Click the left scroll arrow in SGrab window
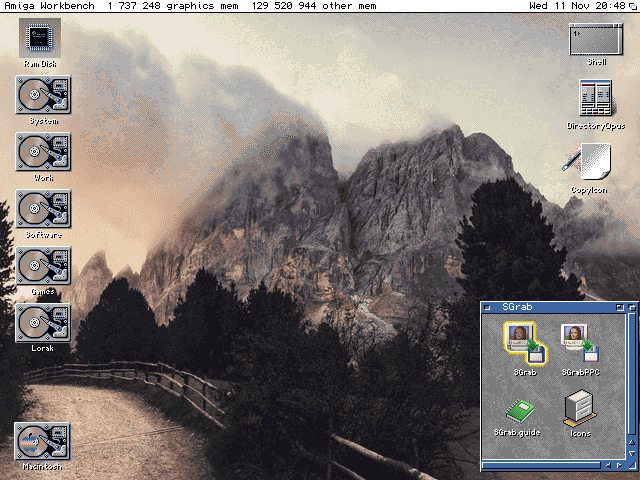 (609, 465)
